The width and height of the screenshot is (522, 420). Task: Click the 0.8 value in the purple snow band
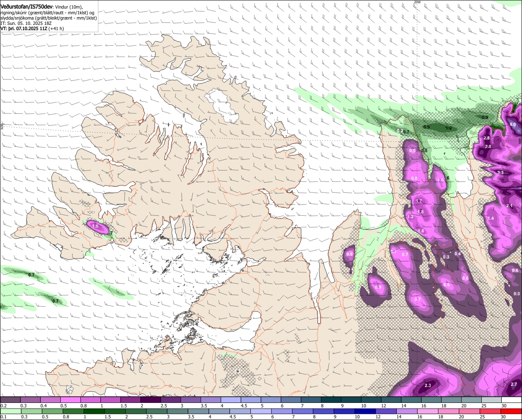click(x=414, y=179)
